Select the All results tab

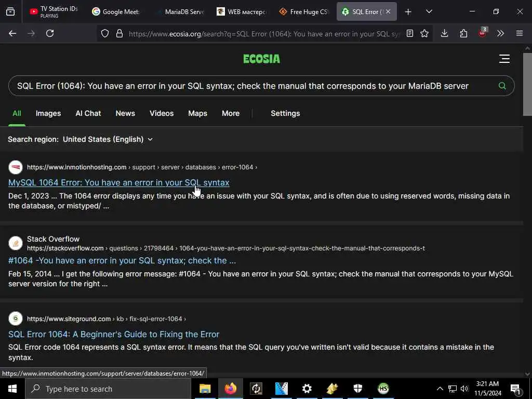(17, 113)
